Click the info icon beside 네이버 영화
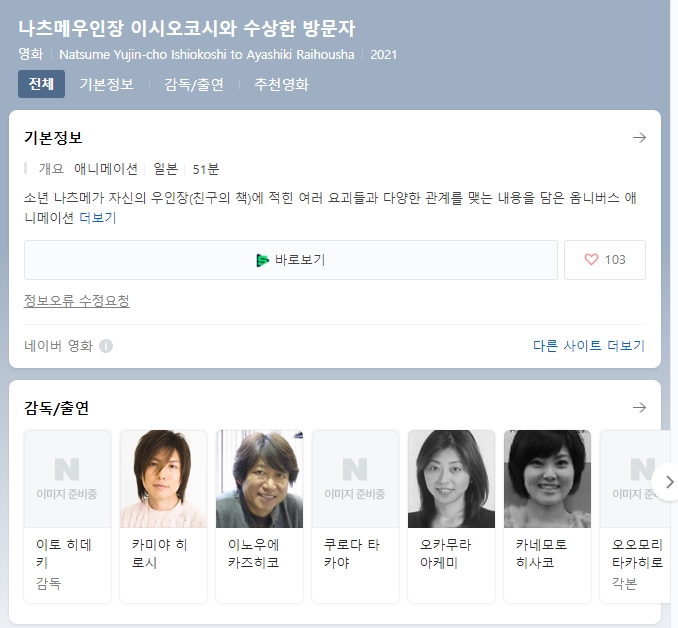Viewport: 678px width, 628px height. 106,346
